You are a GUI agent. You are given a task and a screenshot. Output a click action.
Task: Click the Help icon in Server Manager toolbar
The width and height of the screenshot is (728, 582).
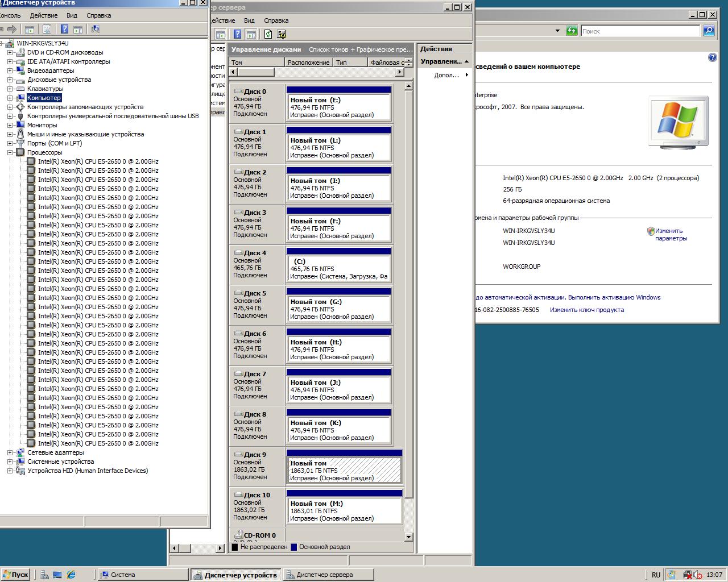(x=237, y=34)
